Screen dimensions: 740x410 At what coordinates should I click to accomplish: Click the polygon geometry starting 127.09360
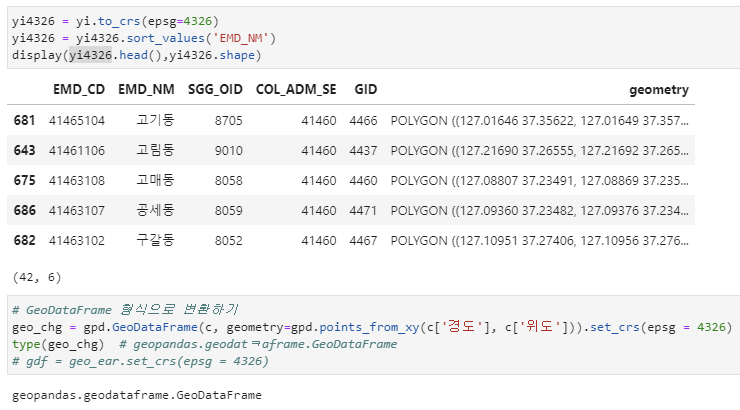click(x=539, y=210)
